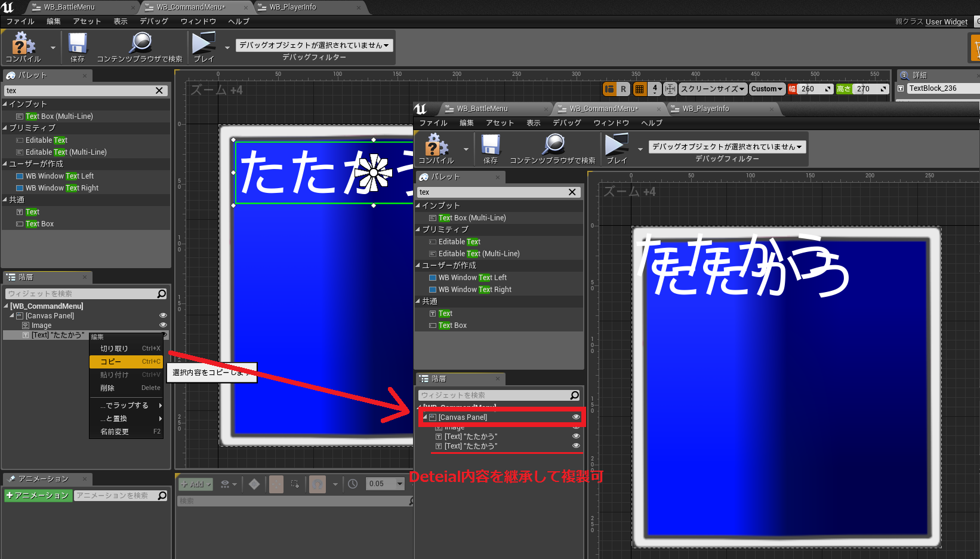This screenshot has height=559, width=980.
Task: Collapse Canvas Panel in the main hierarchy tree
Action: (x=12, y=315)
